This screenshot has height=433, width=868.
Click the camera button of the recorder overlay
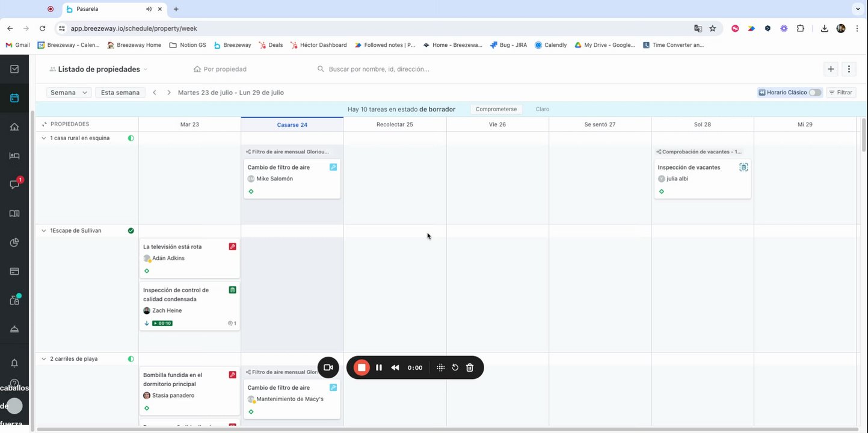[328, 367]
